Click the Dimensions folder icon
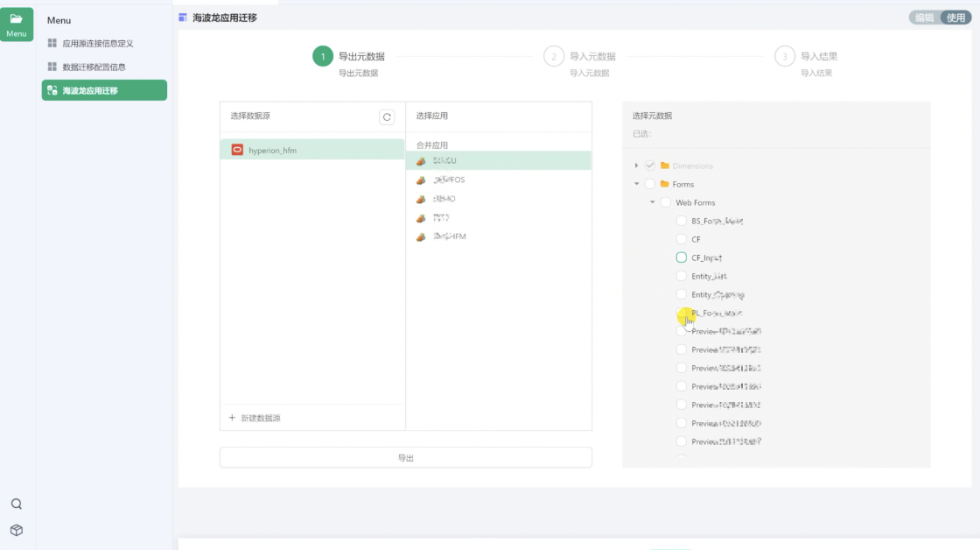This screenshot has width=980, height=550. tap(665, 166)
